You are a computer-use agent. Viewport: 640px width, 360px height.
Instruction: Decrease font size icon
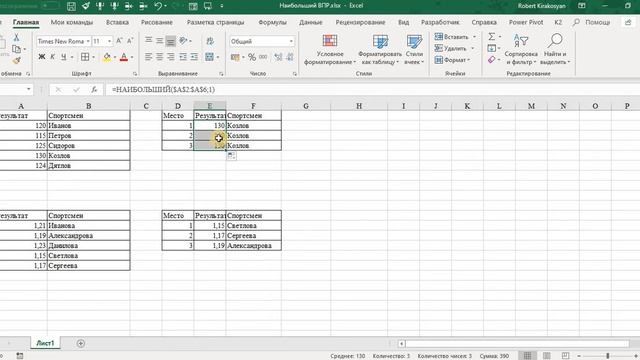pos(130,41)
